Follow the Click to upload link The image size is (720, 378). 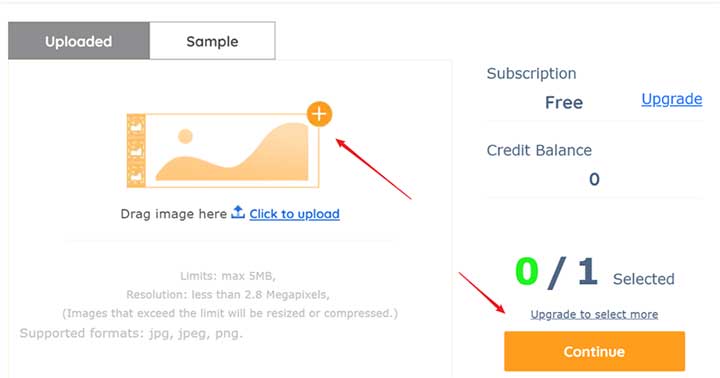coord(294,214)
